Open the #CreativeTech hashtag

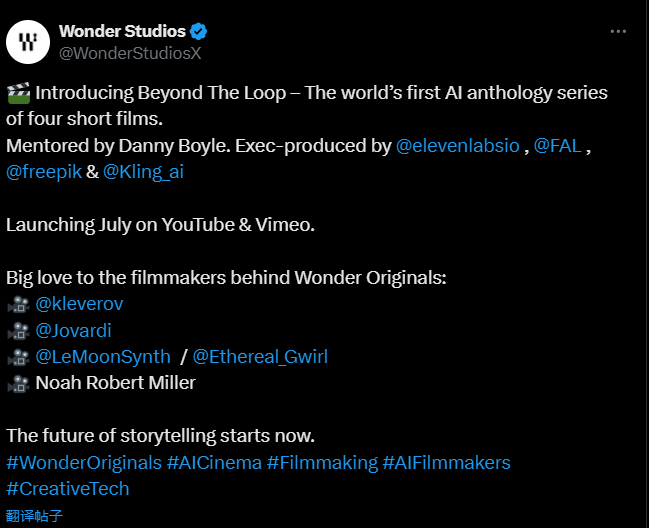[x=67, y=489]
